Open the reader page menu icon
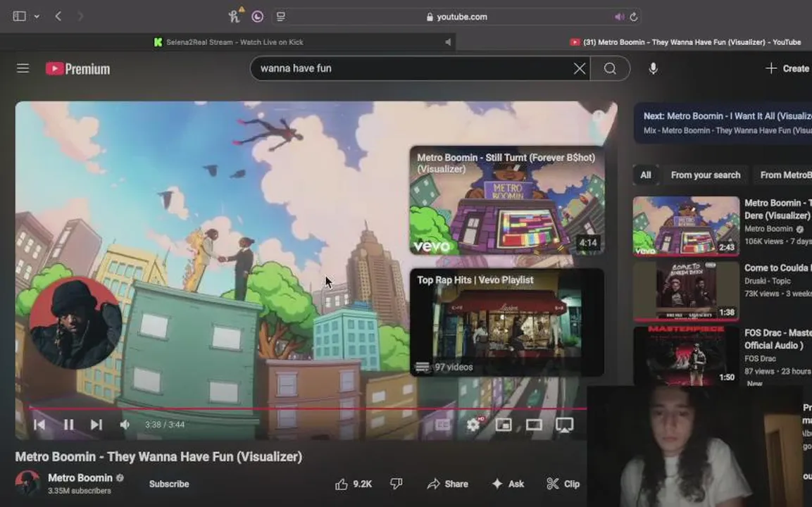The width and height of the screenshot is (812, 507). pos(281,17)
